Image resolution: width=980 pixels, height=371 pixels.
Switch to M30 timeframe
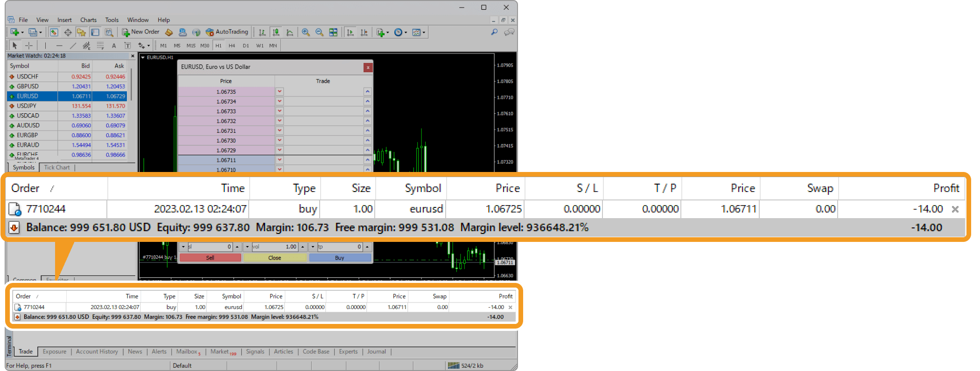204,46
